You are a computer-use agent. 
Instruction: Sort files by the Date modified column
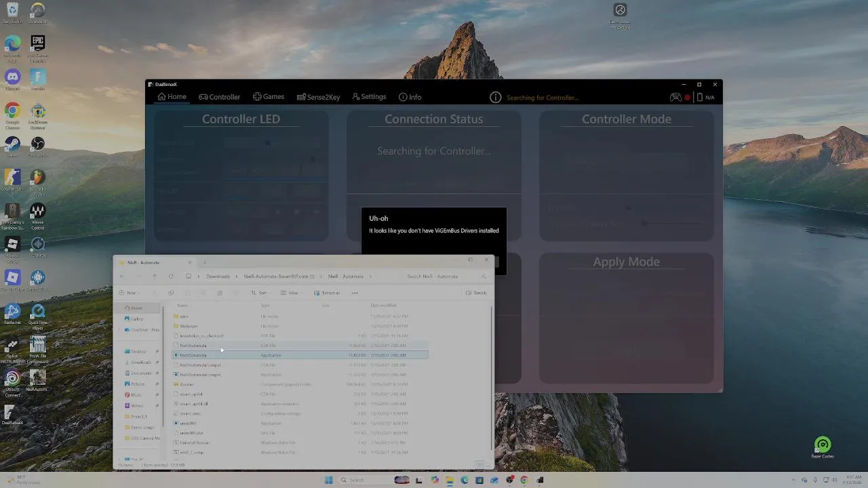384,306
